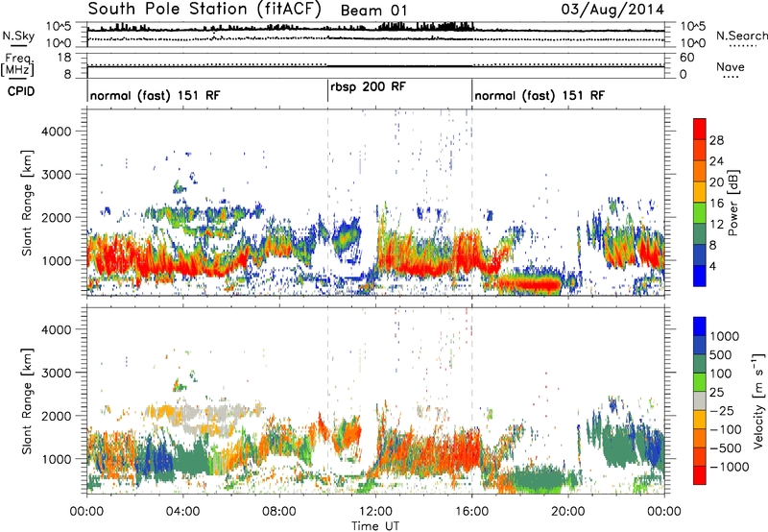Click the CPID boundary marker before 'rbsp 200 RF'

click(327, 90)
